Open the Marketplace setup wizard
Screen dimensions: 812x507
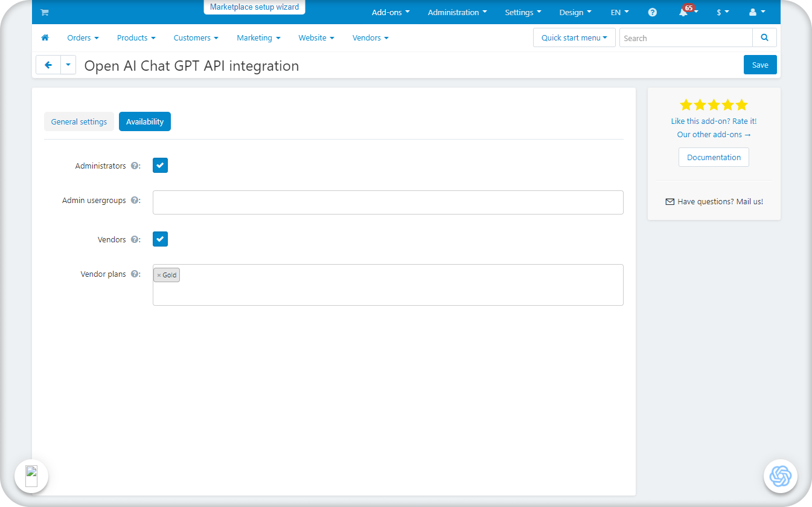click(254, 7)
